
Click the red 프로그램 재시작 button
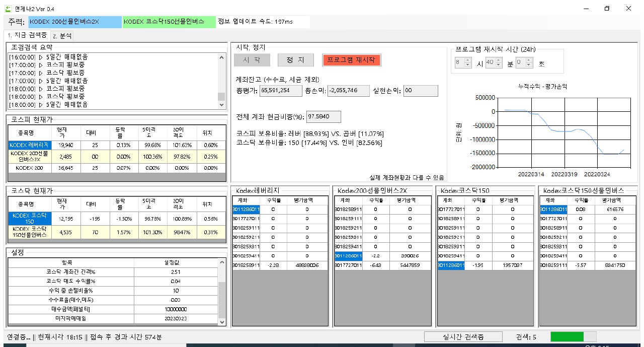pyautogui.click(x=351, y=60)
